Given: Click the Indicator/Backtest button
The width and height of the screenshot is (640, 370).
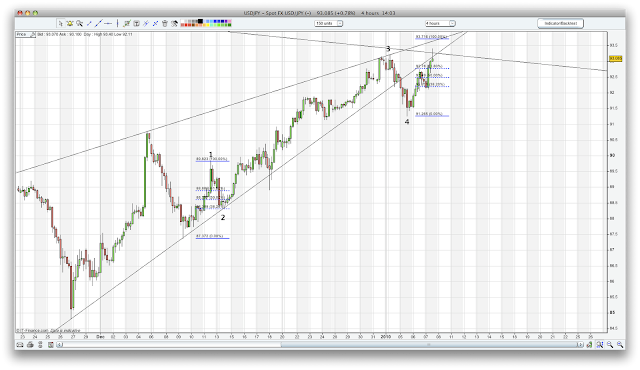Looking at the screenshot, I should pos(560,23).
